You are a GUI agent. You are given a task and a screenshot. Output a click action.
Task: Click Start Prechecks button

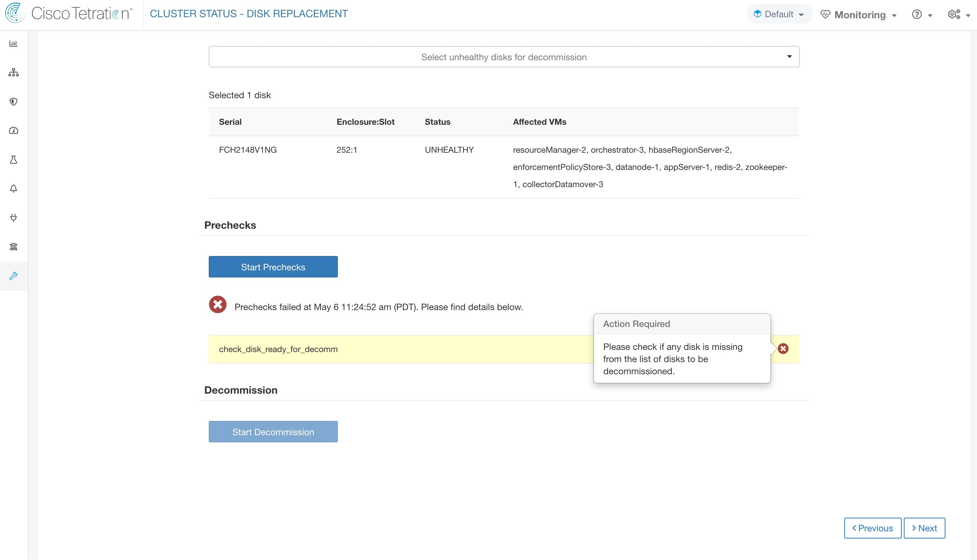[273, 267]
